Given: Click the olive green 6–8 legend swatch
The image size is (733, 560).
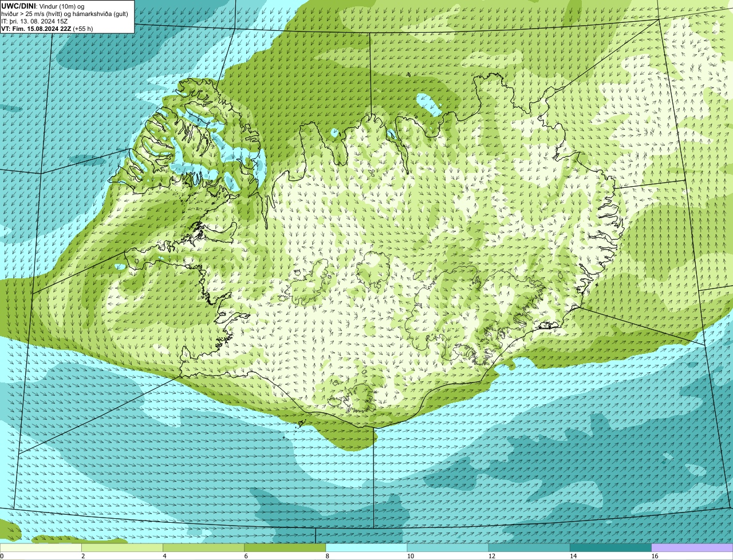Looking at the screenshot, I should click(x=285, y=547).
